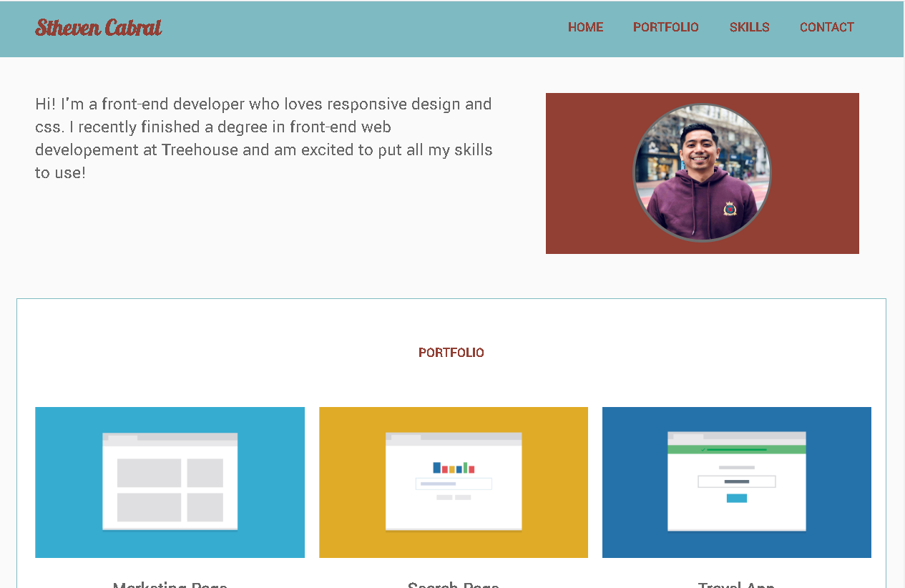Open the SKILLS navigation link
This screenshot has width=905, height=588.
click(x=750, y=27)
